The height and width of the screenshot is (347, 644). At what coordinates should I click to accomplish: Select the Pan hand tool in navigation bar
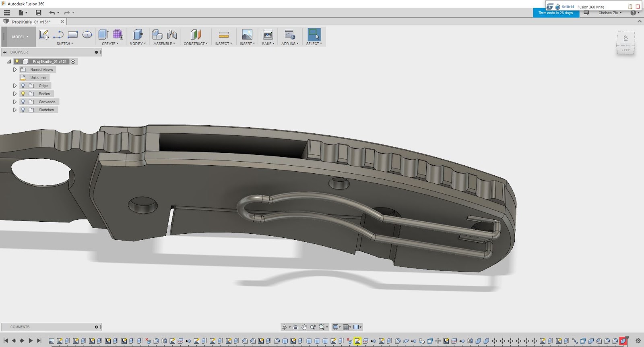click(304, 327)
